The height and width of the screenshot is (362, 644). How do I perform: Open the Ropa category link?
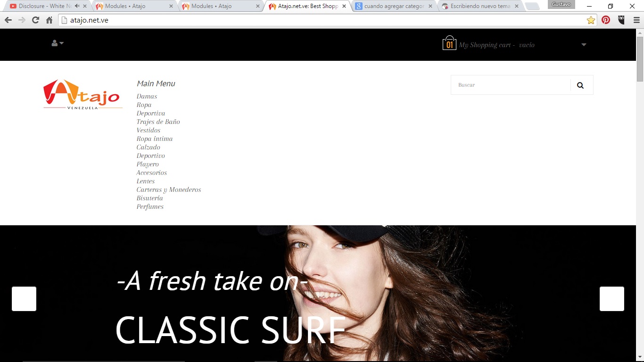(x=144, y=105)
